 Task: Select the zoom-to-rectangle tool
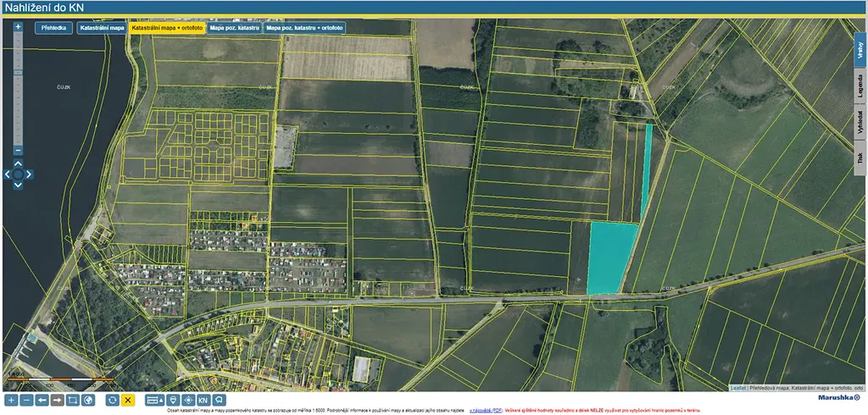click(x=72, y=400)
